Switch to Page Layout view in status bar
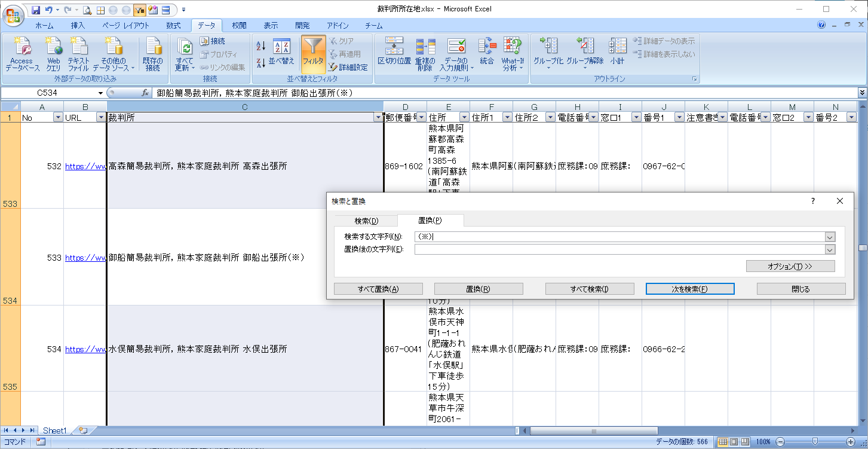The width and height of the screenshot is (868, 449). pos(734,442)
